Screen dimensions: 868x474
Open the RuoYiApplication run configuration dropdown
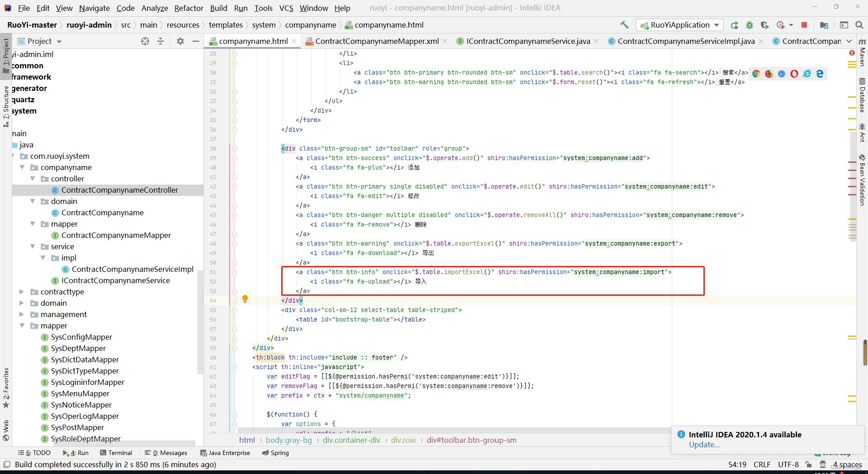(x=716, y=25)
